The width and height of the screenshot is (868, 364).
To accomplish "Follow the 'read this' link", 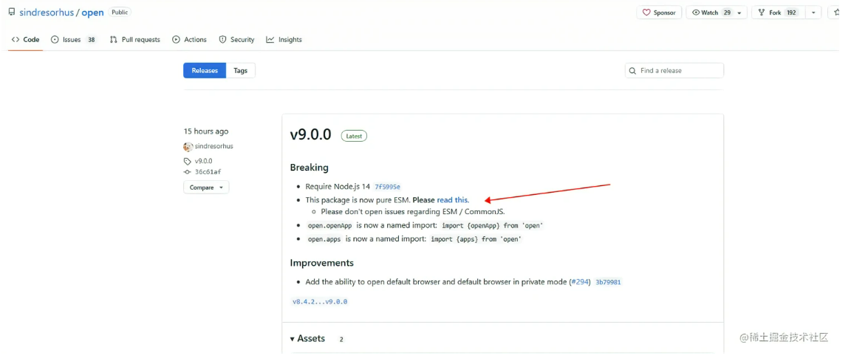I will click(x=452, y=200).
